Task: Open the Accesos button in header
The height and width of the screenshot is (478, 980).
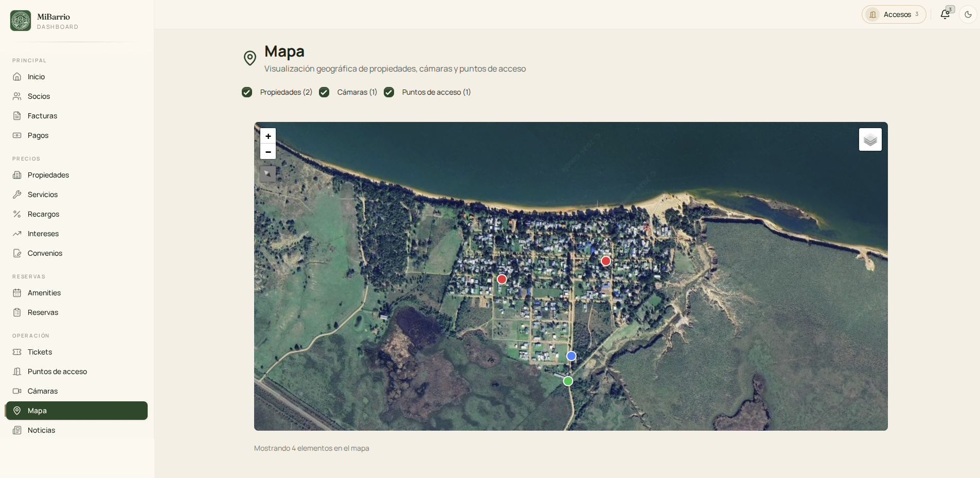Action: click(x=894, y=14)
